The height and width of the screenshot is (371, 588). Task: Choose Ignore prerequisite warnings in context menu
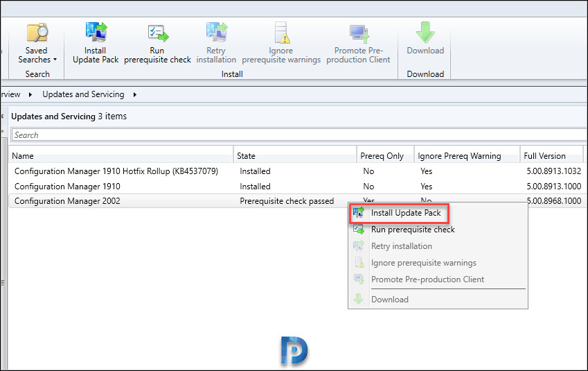(424, 263)
